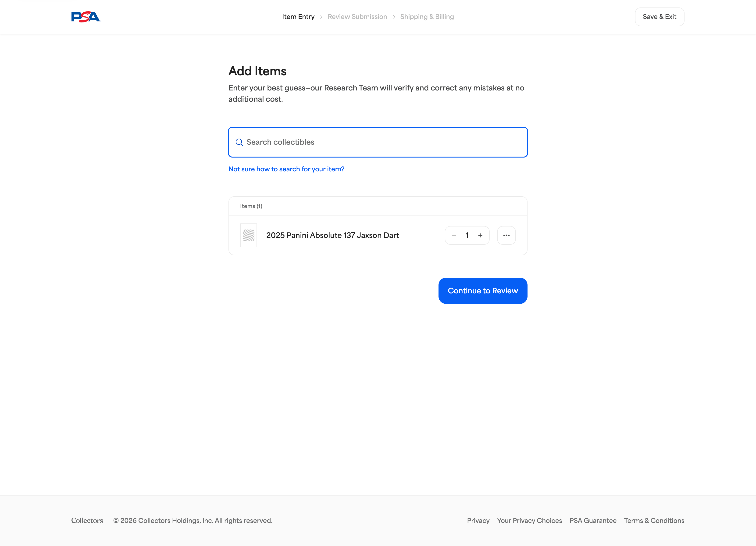Screen dimensions: 756x546
Task: Click the Collectors footer logo
Action: click(x=87, y=521)
